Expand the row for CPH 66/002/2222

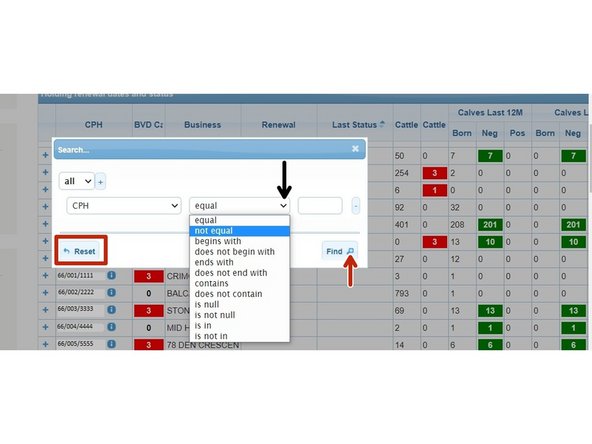[x=46, y=293]
